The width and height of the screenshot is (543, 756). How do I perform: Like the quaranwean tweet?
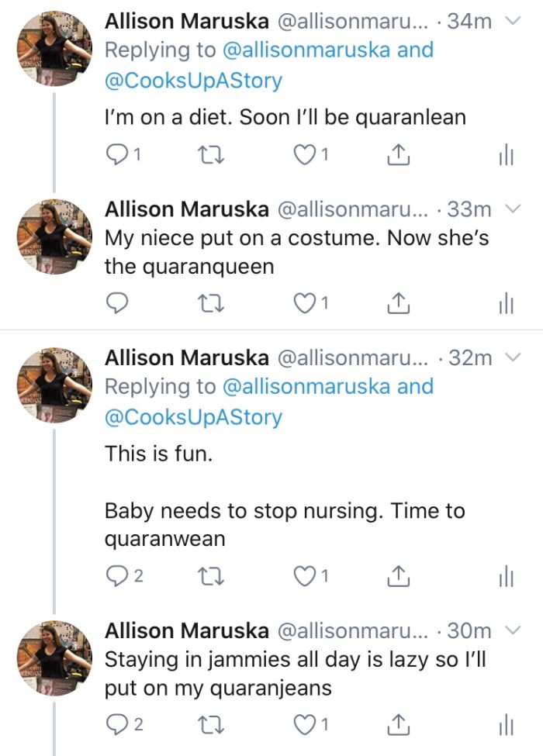click(x=304, y=576)
